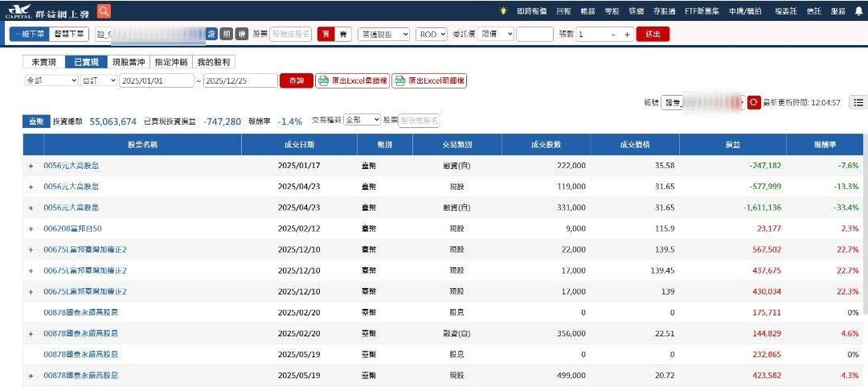Viewport: 868px width, 387px height.
Task: Open the notification bell
Action: click(858, 11)
